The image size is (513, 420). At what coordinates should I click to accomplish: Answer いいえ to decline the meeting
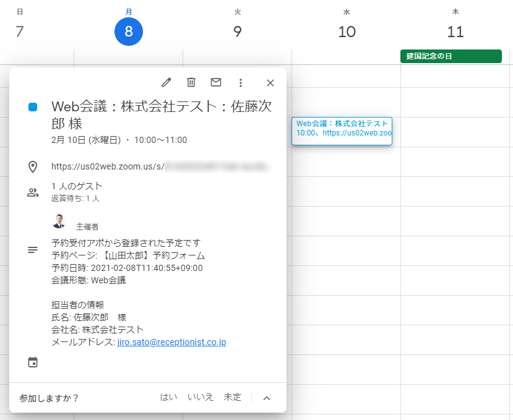point(200,398)
